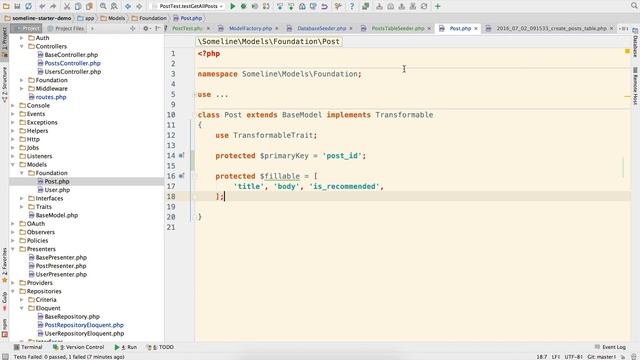Click the Post.php breadcrumb
640x360 pixels.
coord(188,18)
